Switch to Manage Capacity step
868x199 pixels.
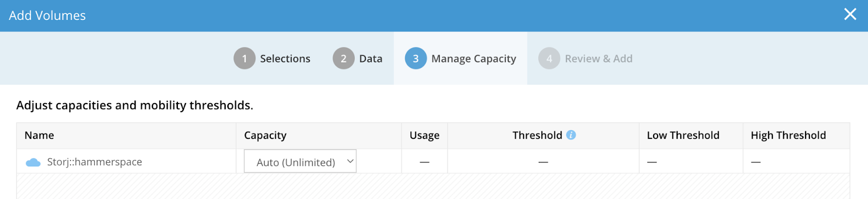pos(474,59)
